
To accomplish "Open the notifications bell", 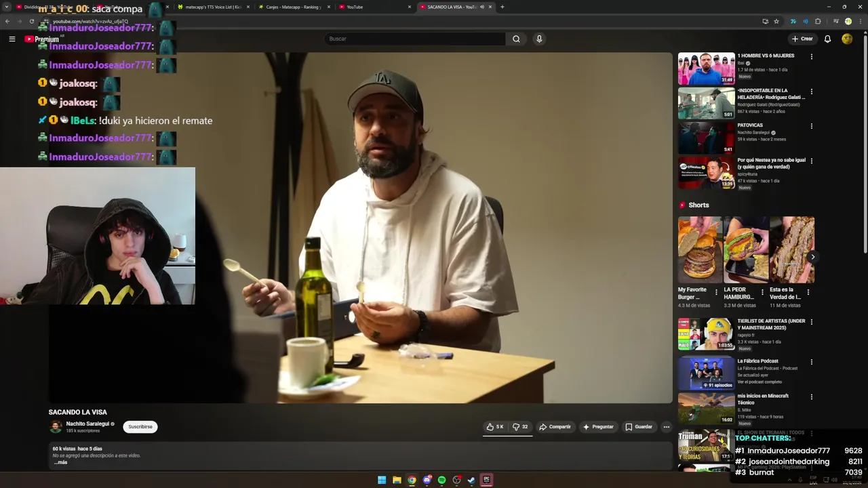I will pyautogui.click(x=827, y=39).
